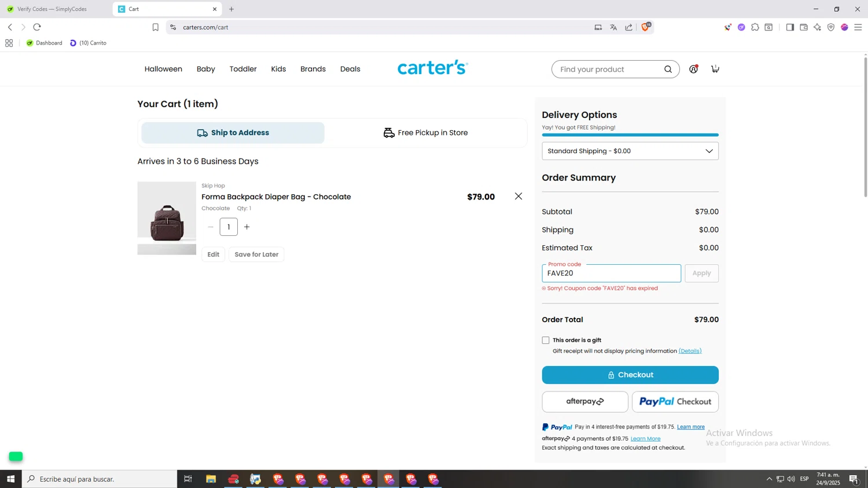The width and height of the screenshot is (868, 488).
Task: Edit the Forma Backpack item
Action: [x=214, y=254]
